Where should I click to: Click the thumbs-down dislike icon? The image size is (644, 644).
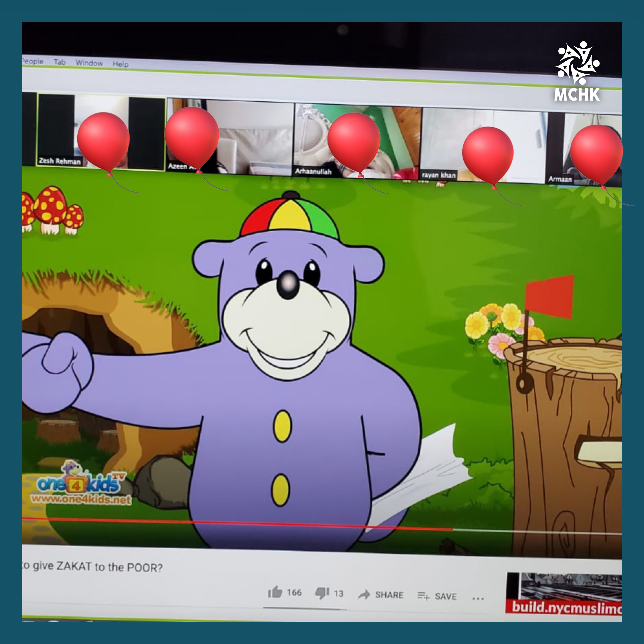click(322, 593)
